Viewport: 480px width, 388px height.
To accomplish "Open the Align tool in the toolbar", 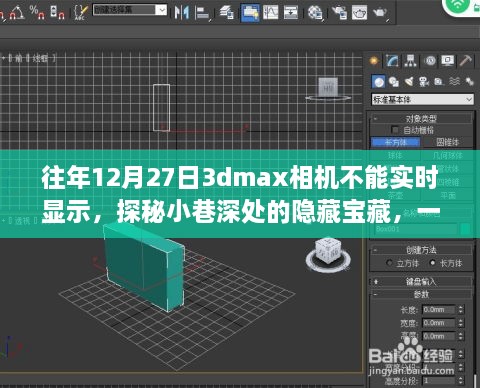I will pyautogui.click(x=203, y=13).
